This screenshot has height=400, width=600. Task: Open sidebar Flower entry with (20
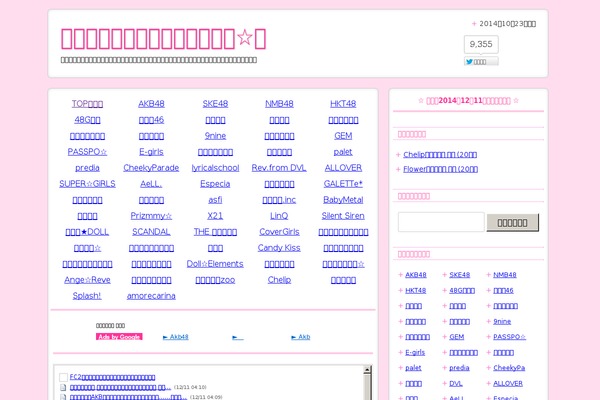click(440, 169)
